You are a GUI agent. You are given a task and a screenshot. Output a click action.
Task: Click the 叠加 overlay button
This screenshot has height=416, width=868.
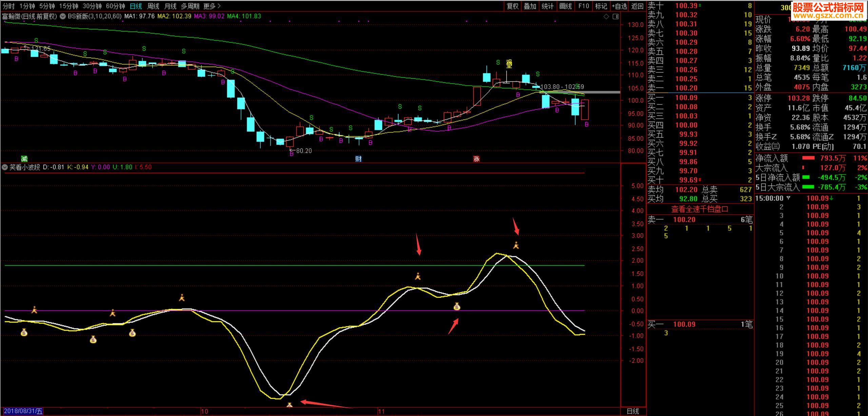pos(530,6)
